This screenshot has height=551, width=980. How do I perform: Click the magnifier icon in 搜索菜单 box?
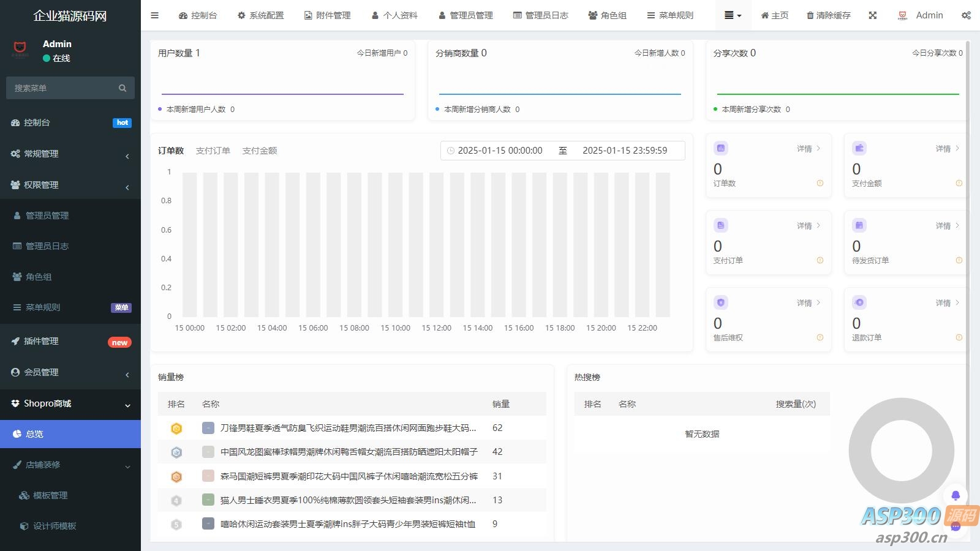tap(123, 88)
